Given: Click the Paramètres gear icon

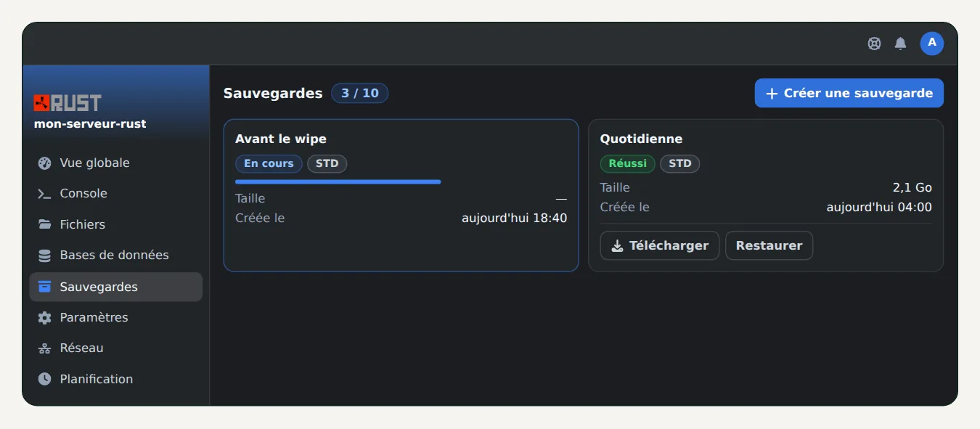Looking at the screenshot, I should pyautogui.click(x=45, y=318).
